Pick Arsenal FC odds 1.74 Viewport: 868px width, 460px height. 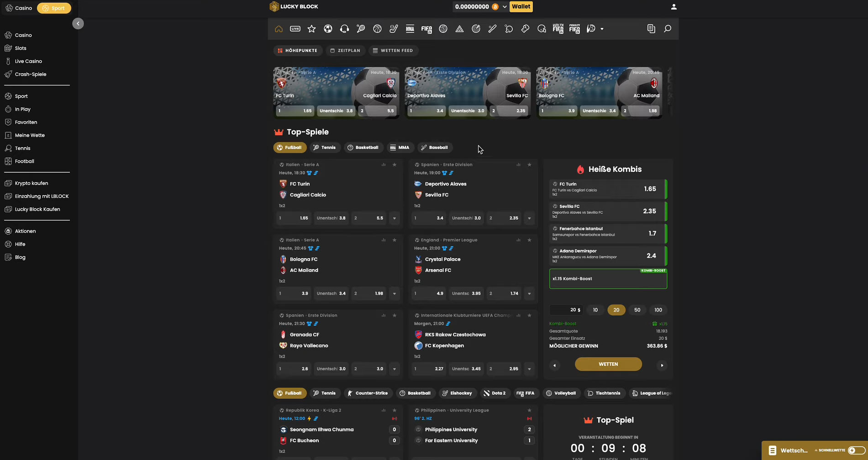pos(504,294)
